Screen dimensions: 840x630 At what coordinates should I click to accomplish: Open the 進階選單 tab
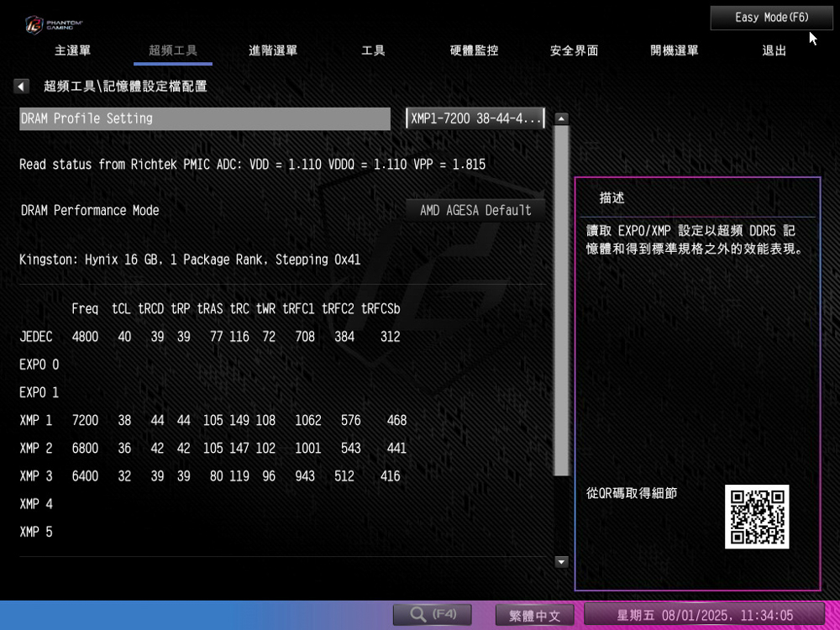click(273, 50)
